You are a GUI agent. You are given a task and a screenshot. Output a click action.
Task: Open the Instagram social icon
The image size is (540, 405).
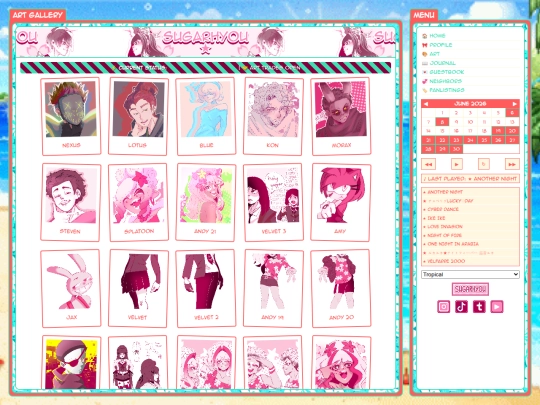[444, 307]
